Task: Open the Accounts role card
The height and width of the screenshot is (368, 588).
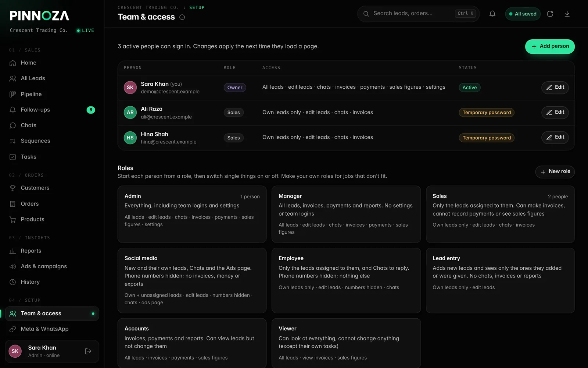Action: click(192, 343)
